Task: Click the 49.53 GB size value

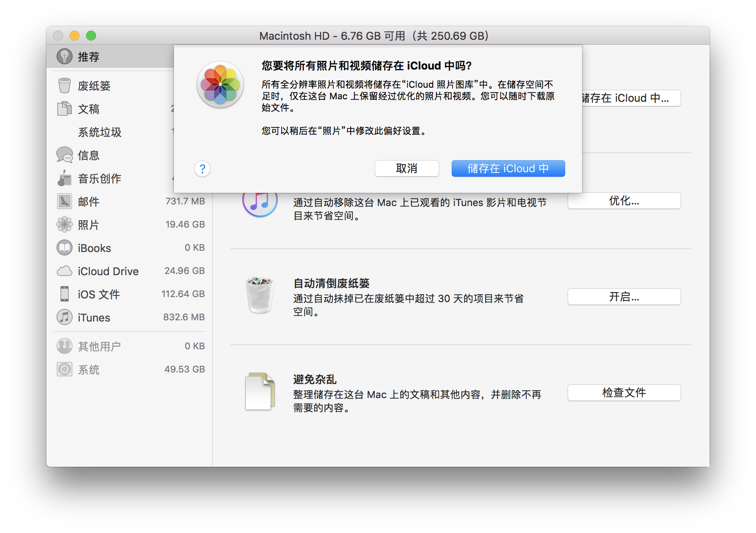Action: 185,369
